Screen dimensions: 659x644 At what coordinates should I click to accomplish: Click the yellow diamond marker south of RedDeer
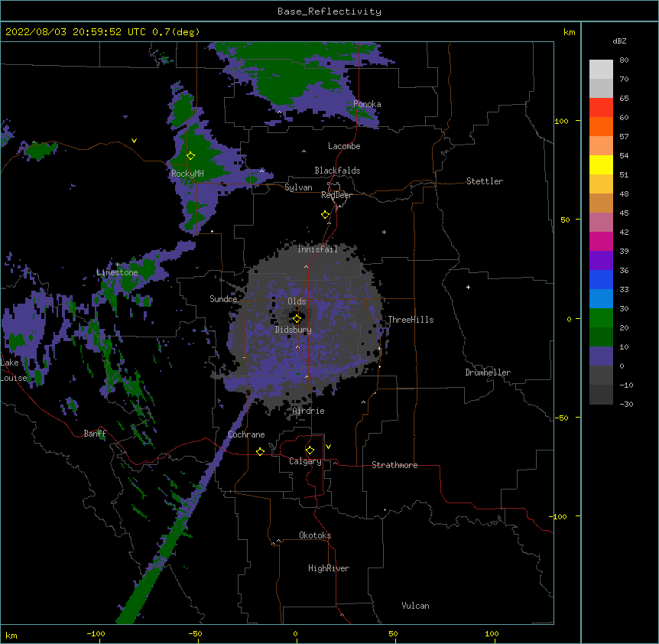coord(326,215)
